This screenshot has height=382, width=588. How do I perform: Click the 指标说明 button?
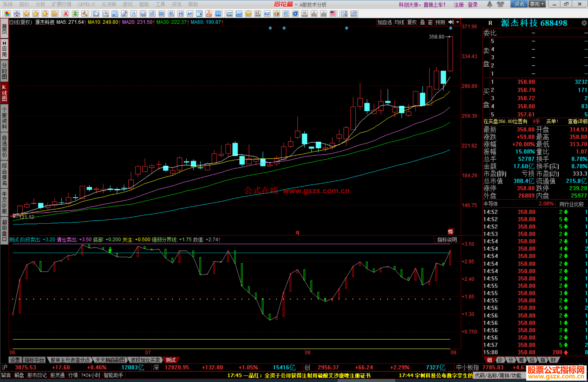coord(447,240)
